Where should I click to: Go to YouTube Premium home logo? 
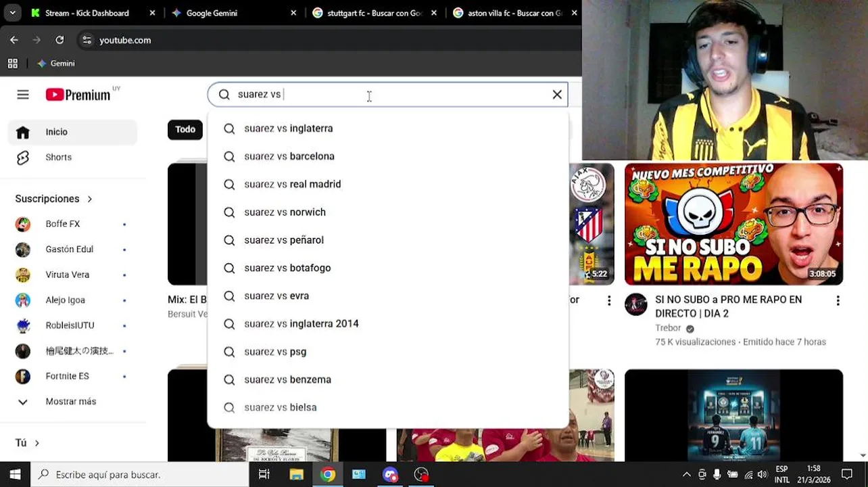coord(78,95)
